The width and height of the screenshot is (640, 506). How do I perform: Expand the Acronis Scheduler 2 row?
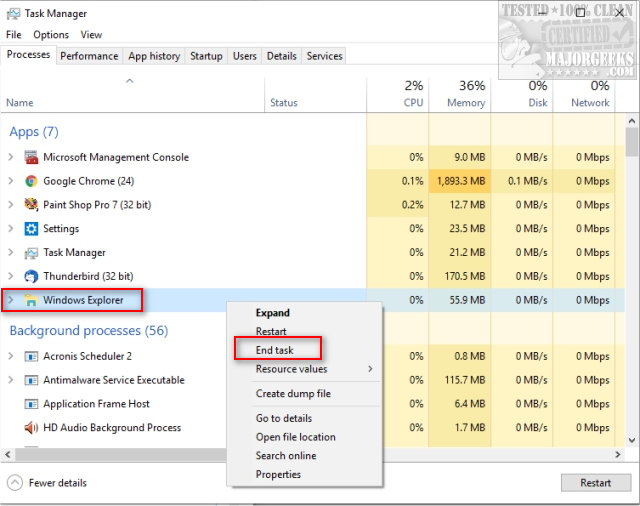coord(11,356)
